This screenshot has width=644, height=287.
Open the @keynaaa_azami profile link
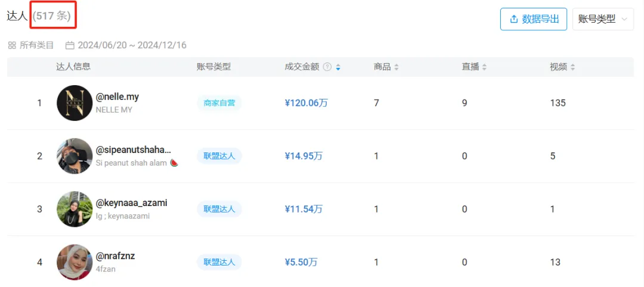(x=131, y=203)
